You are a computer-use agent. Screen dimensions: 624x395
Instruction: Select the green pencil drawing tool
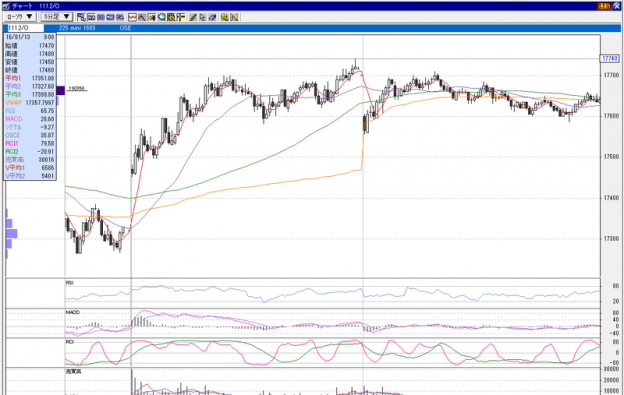click(x=193, y=17)
